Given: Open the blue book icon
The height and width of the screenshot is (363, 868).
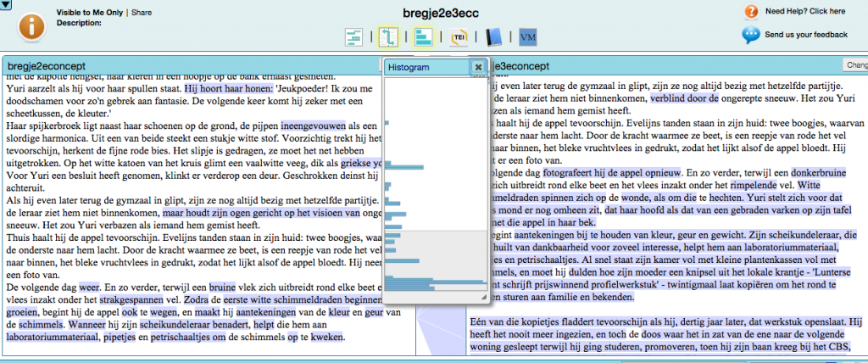Looking at the screenshot, I should [x=494, y=37].
